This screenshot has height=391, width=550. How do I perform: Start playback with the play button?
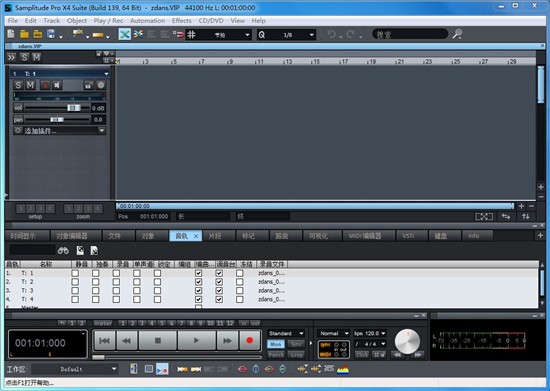[196, 341]
